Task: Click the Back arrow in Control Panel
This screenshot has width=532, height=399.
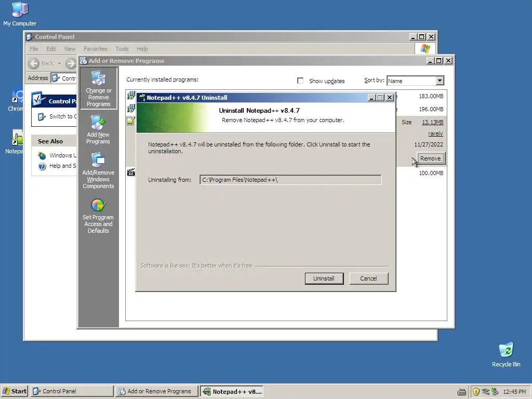Action: 34,63
